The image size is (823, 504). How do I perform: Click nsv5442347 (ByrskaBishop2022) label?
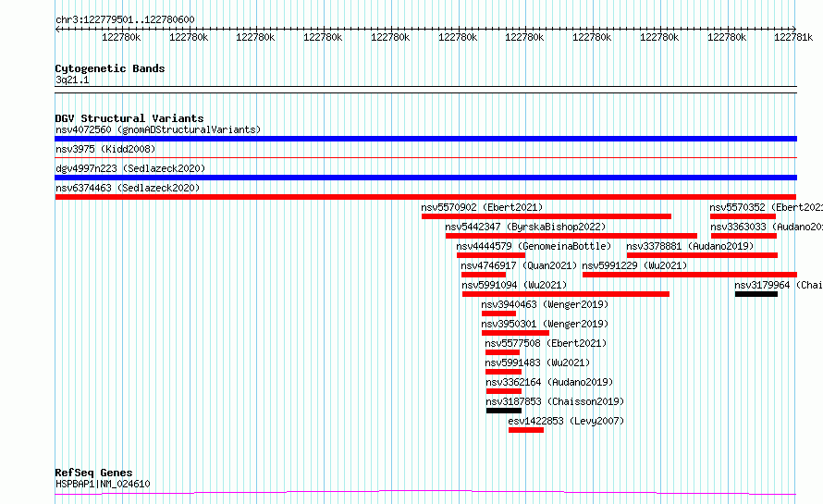click(x=525, y=227)
